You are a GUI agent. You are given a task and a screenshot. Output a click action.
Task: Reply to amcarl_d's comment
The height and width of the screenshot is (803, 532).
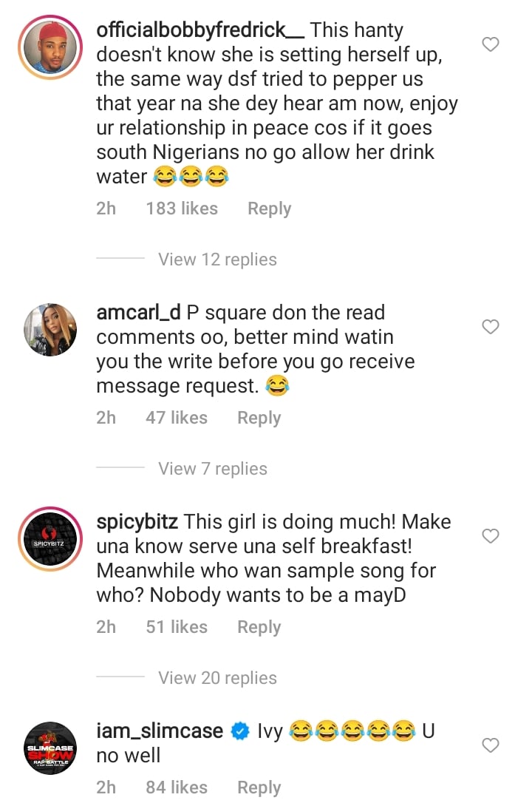(x=259, y=418)
